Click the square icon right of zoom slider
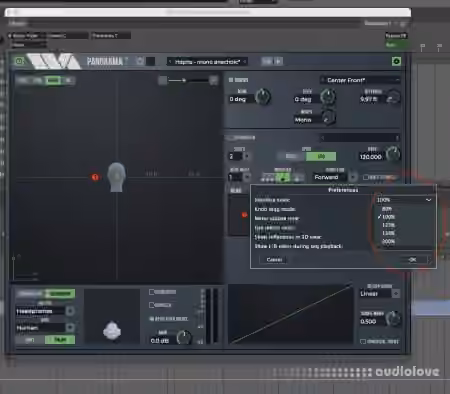Screen dimensions: 450x394 pos(214,80)
